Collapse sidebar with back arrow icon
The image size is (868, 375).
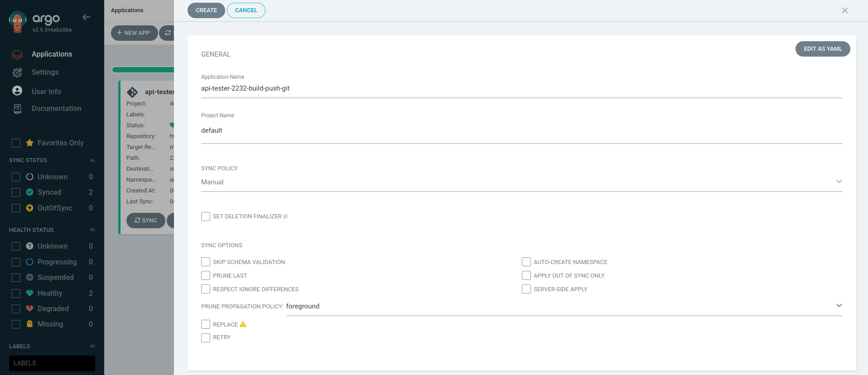point(87,17)
